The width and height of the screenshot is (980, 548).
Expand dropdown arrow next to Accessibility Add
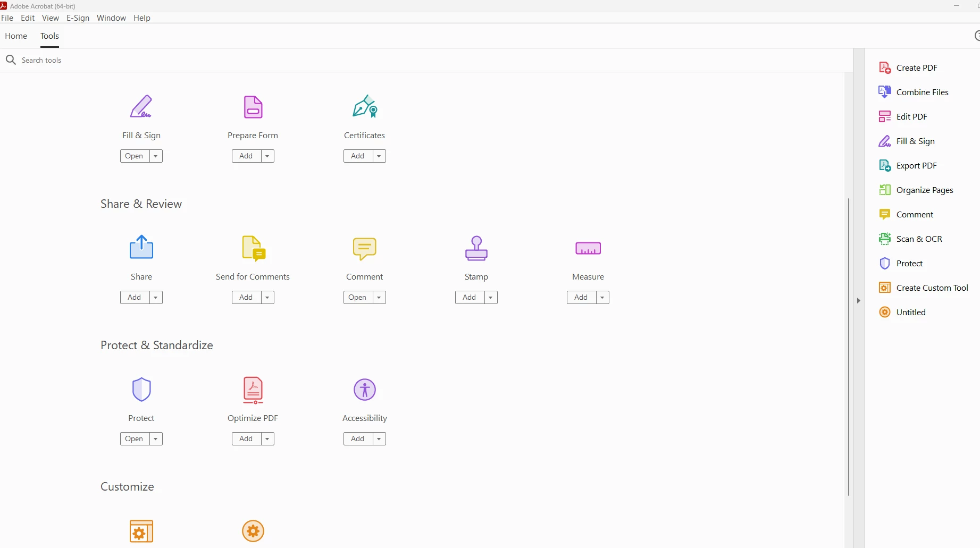point(379,439)
